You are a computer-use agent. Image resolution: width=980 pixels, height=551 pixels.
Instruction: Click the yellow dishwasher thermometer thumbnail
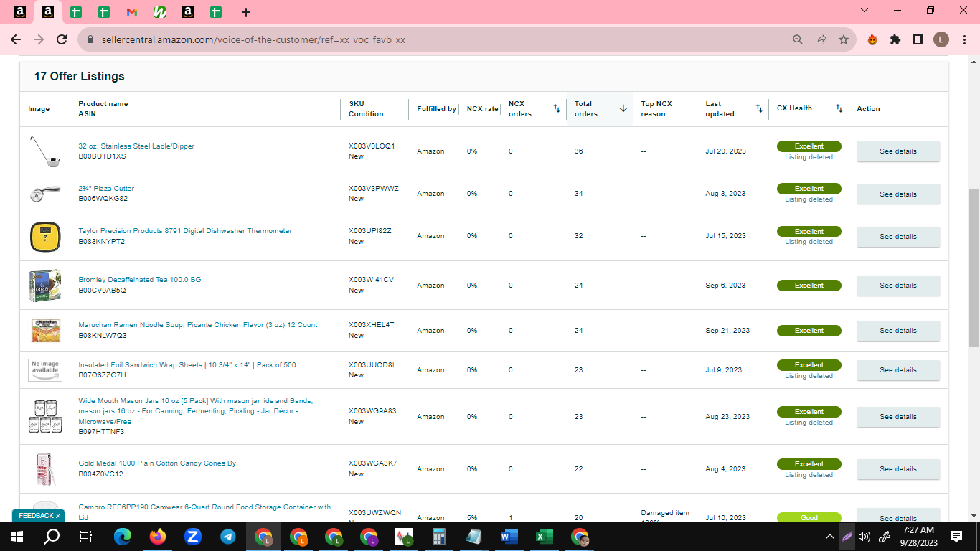[44, 237]
